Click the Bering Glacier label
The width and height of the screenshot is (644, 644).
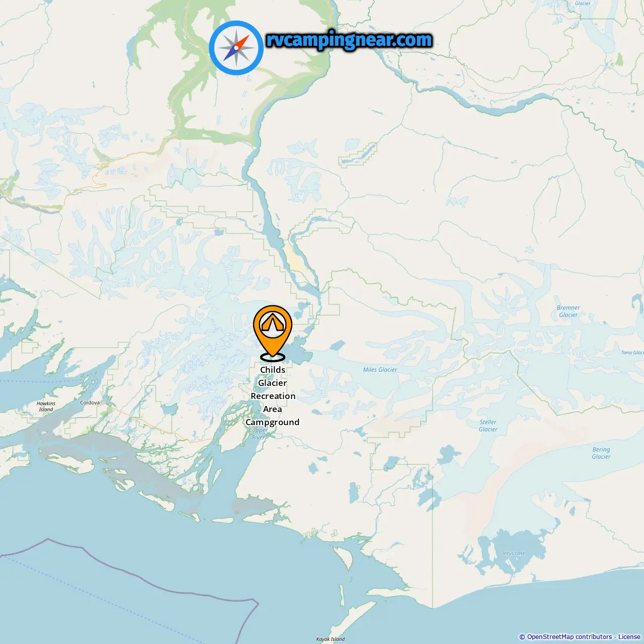coord(601,453)
